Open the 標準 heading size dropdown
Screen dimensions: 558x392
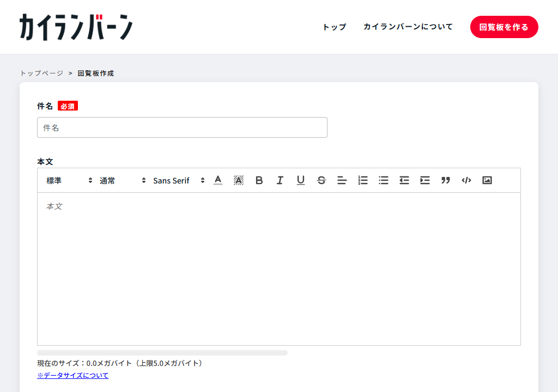(x=69, y=180)
